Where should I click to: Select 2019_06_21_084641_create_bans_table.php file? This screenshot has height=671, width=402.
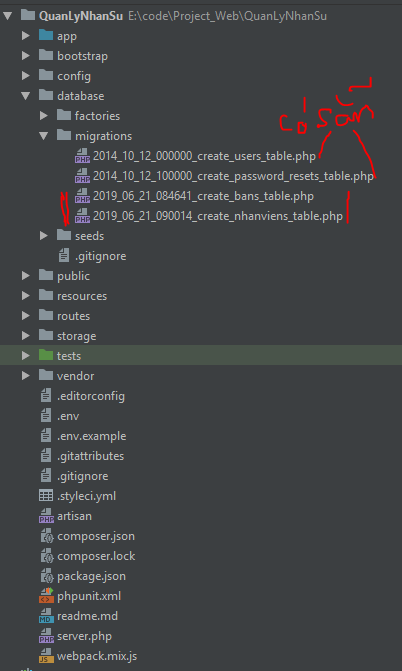coord(203,196)
